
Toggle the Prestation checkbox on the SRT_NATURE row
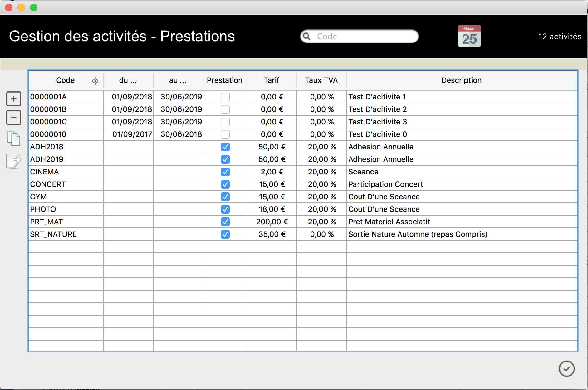click(225, 234)
